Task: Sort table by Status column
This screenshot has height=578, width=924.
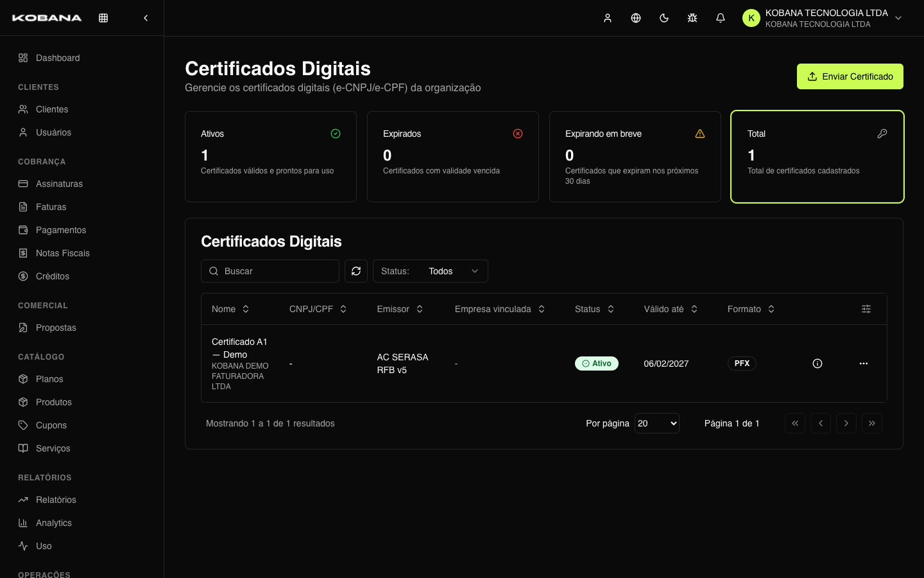Action: point(595,309)
